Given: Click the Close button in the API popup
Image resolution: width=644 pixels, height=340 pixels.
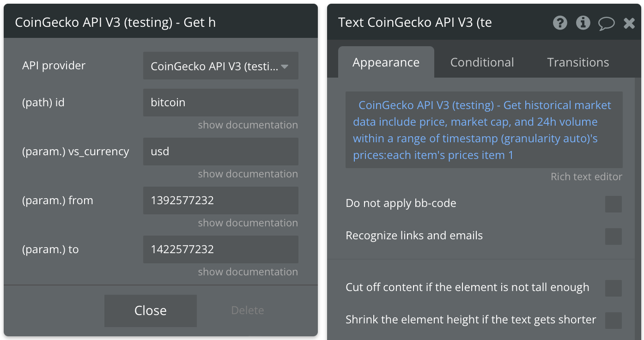Looking at the screenshot, I should [151, 310].
